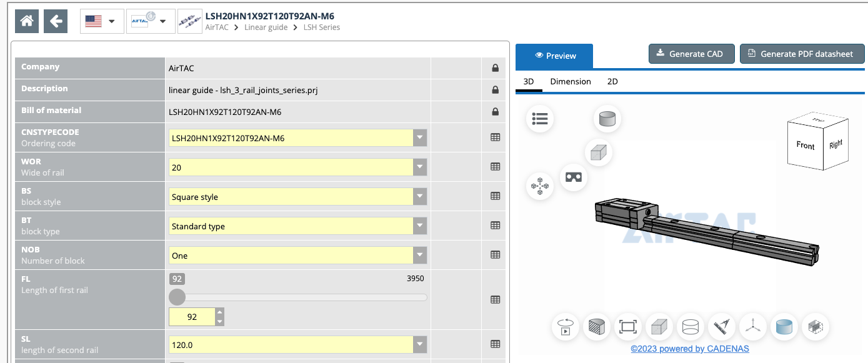Open table icon for CNSTYPECODE row

click(495, 137)
